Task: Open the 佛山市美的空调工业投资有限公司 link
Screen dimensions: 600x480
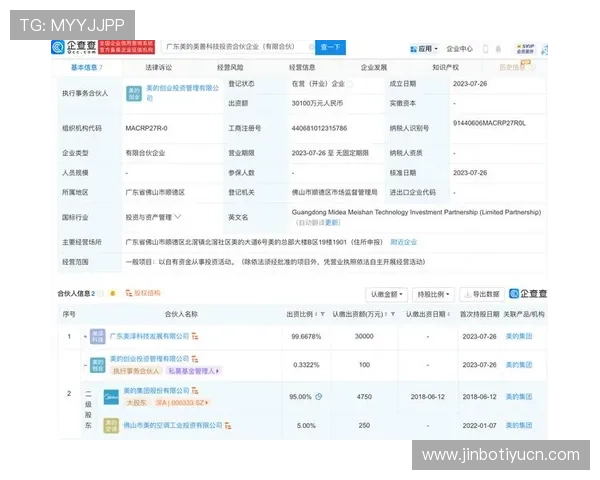Action: pos(173,425)
